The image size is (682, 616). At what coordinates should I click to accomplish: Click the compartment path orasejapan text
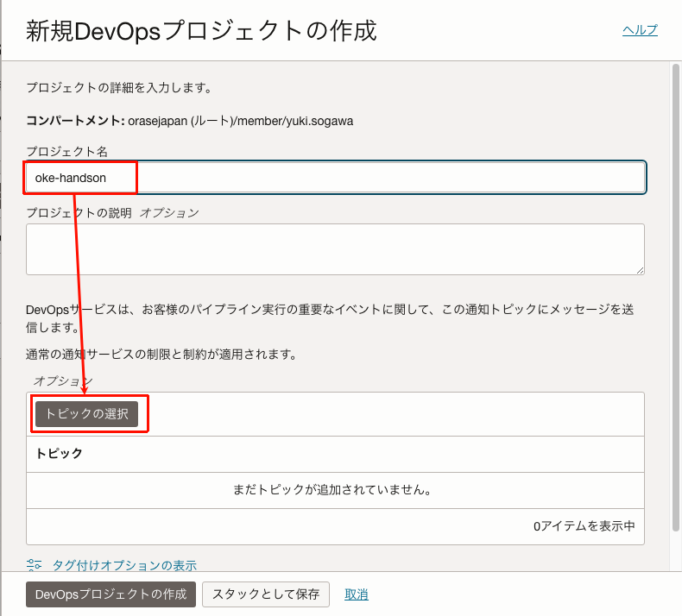tap(240, 121)
